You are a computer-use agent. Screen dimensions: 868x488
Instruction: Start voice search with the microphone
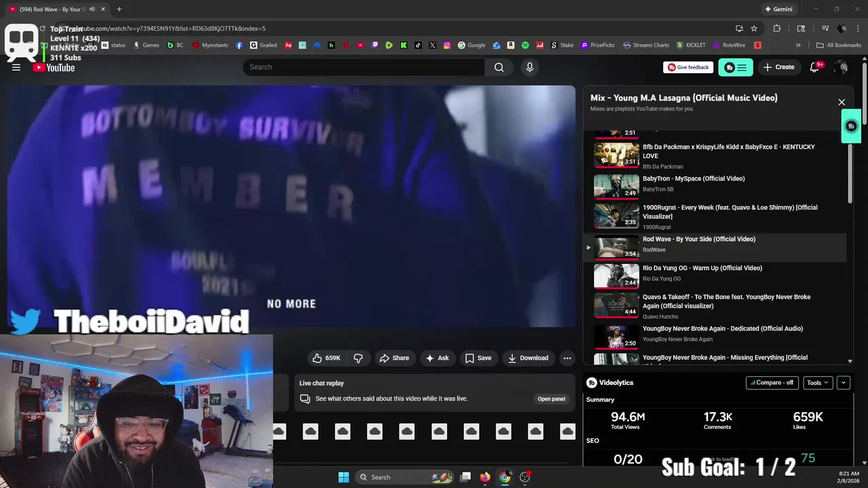(530, 67)
